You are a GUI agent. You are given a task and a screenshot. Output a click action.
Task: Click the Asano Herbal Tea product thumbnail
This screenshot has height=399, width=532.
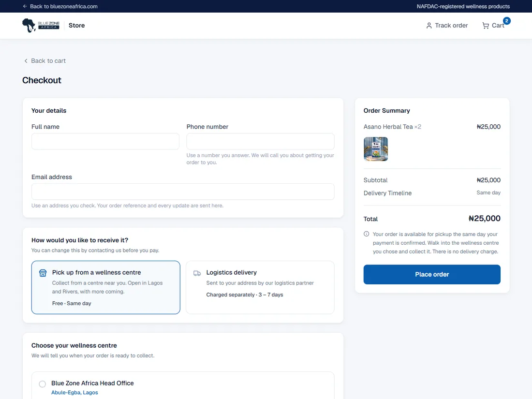(376, 149)
